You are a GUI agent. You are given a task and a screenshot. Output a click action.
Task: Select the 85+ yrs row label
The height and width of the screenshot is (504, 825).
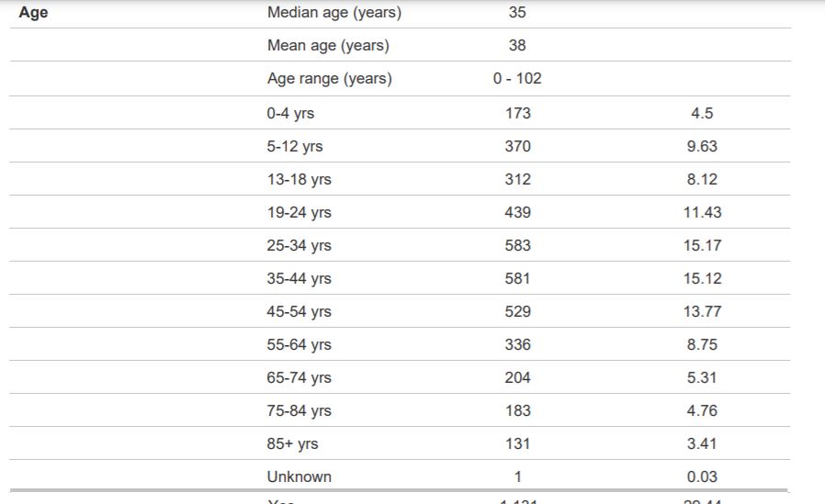292,444
